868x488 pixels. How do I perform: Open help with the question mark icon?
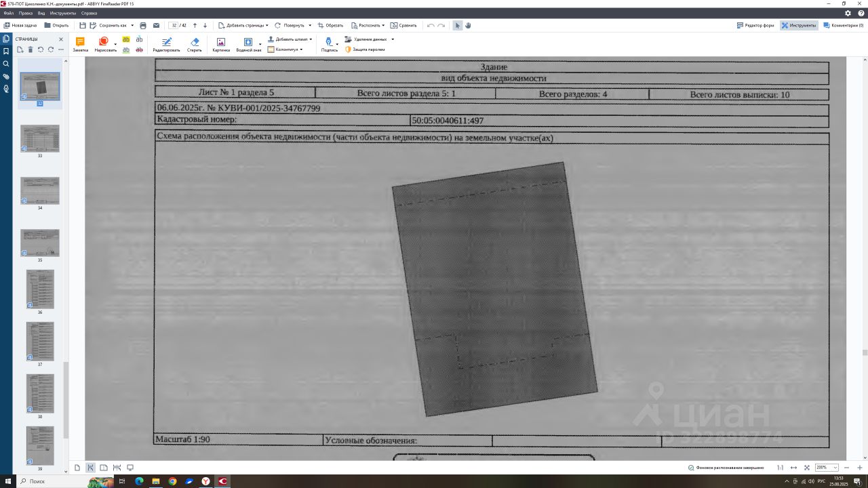861,13
